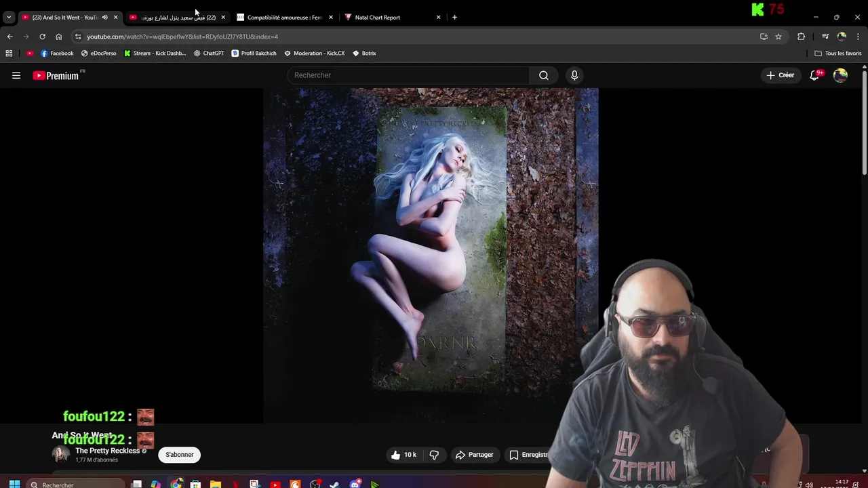868x488 pixels.
Task: Open the Facebook bookmark
Action: 57,53
